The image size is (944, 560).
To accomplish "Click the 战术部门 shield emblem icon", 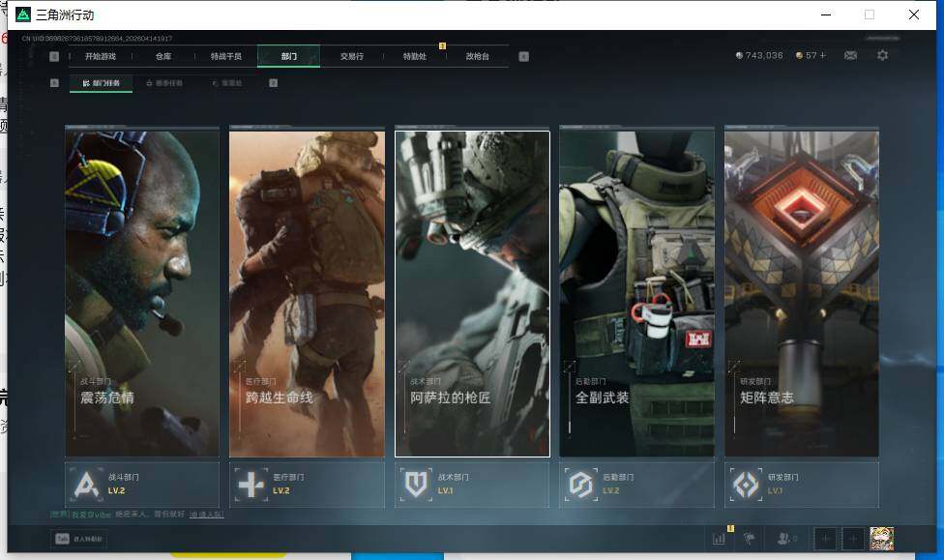I will point(415,485).
